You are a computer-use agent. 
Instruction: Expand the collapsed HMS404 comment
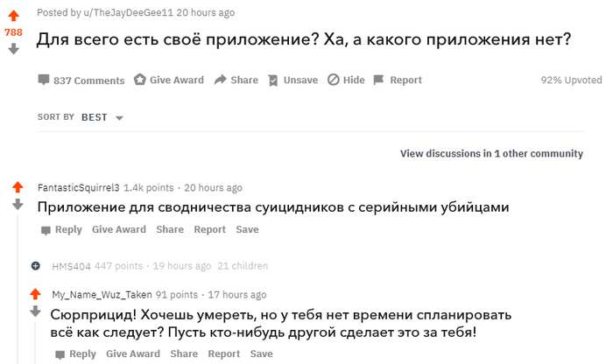point(36,266)
